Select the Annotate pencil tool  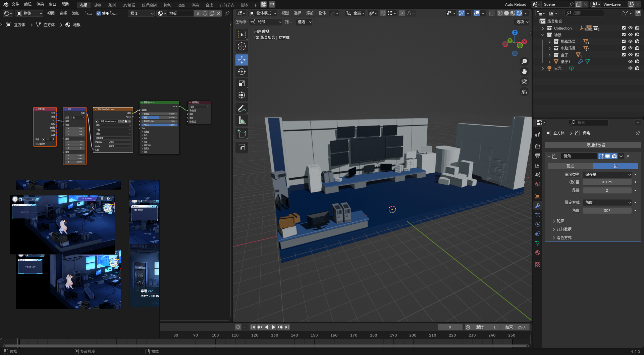click(241, 108)
